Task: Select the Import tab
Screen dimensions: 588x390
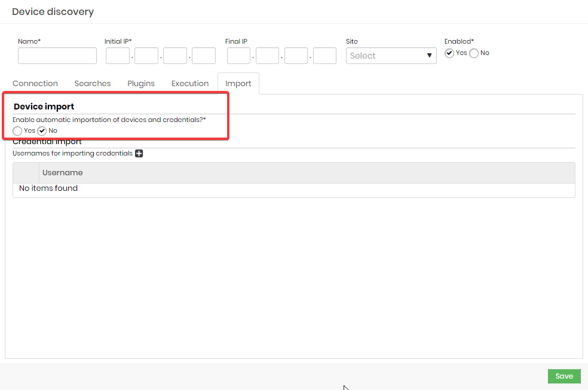Action: (x=238, y=83)
